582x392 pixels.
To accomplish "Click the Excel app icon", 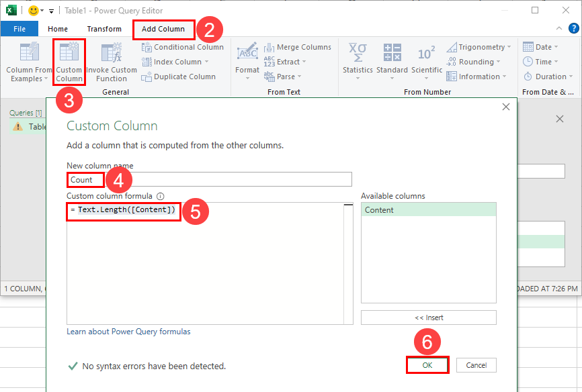I will click(11, 10).
